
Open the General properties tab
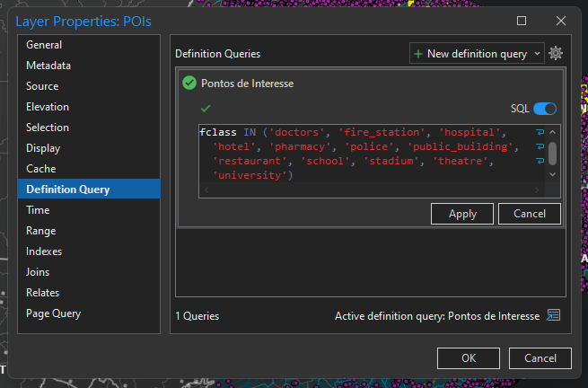coord(44,45)
